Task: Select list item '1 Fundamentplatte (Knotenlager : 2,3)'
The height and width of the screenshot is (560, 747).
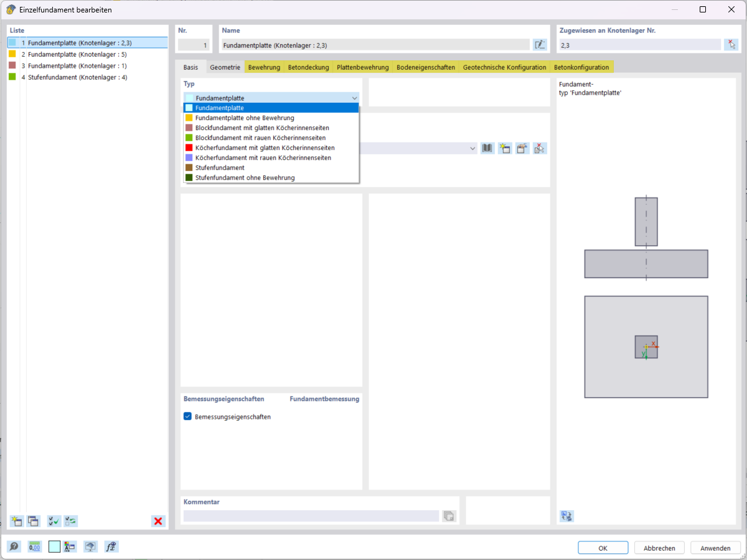Action: click(88, 43)
